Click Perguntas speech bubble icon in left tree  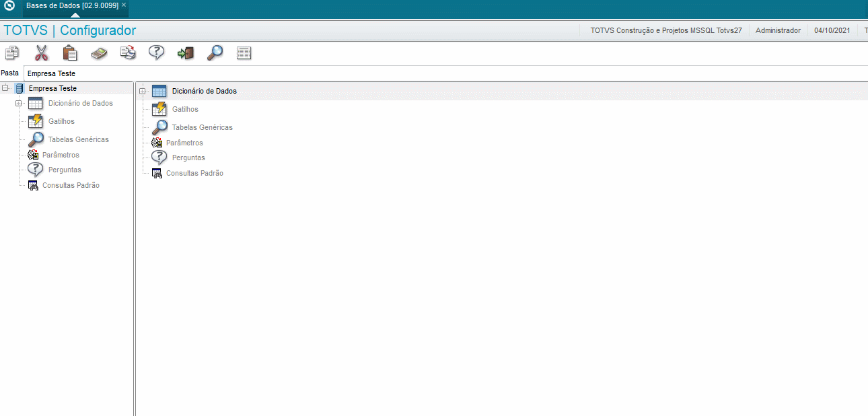click(36, 170)
